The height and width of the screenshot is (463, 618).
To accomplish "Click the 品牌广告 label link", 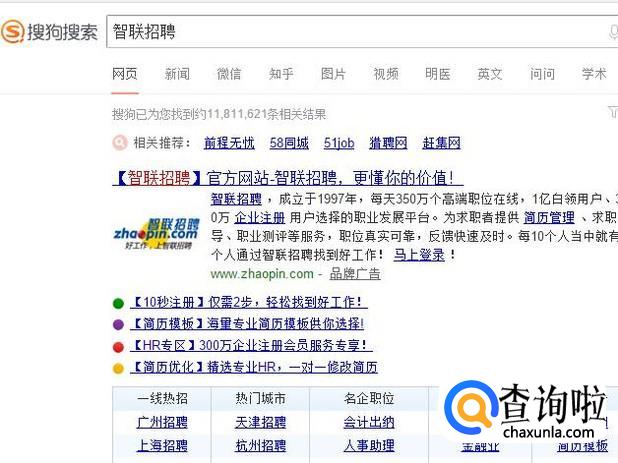I will pos(355,274).
